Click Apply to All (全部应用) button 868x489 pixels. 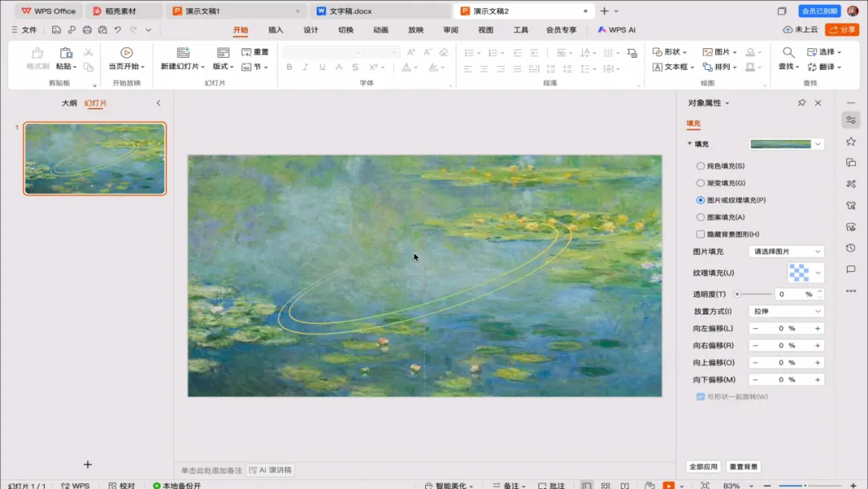pos(703,466)
